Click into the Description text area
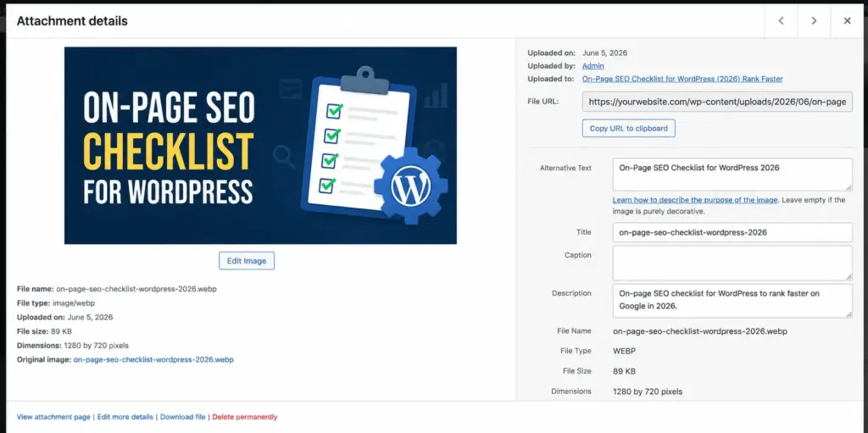The image size is (868, 433). 732,301
